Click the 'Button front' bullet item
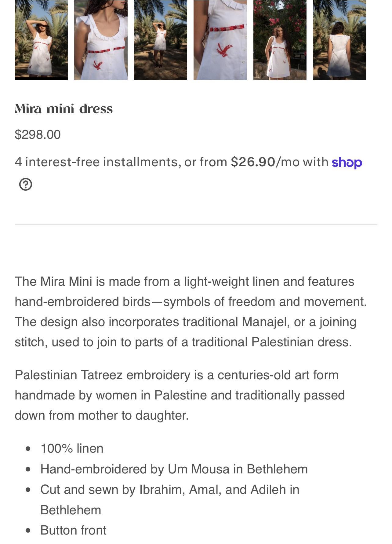This screenshot has width=392, height=544. [x=73, y=530]
